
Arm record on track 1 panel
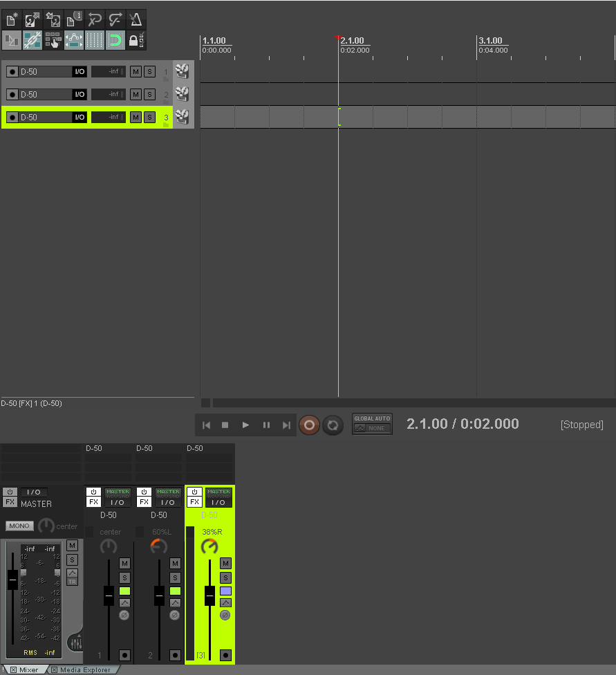point(12,72)
